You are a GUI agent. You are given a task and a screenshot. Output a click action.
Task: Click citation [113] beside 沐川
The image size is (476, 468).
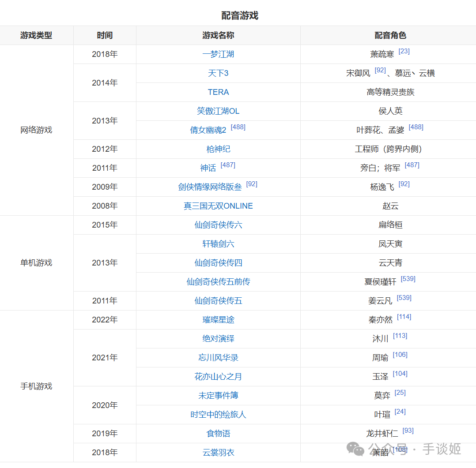point(400,336)
